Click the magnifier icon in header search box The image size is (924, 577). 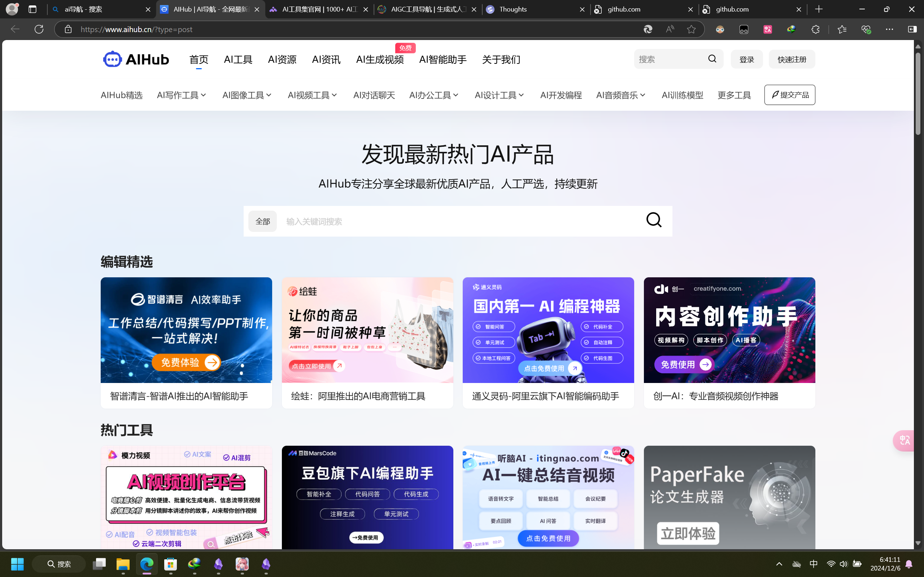pyautogui.click(x=712, y=58)
